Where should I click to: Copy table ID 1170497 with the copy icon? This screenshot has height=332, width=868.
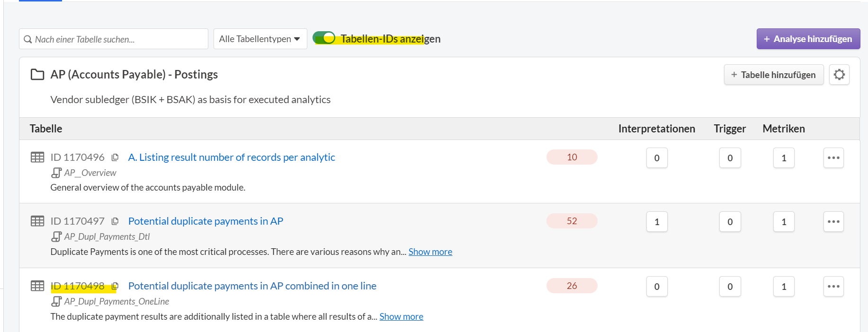coord(115,221)
